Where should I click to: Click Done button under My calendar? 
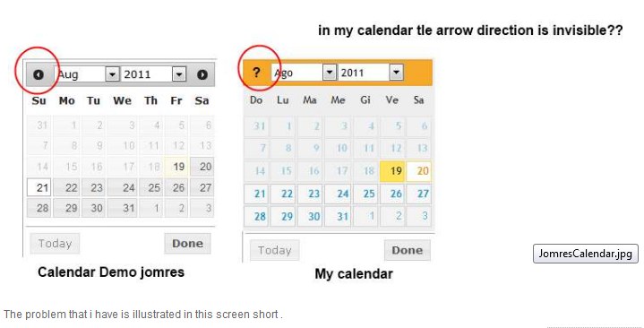click(x=407, y=250)
